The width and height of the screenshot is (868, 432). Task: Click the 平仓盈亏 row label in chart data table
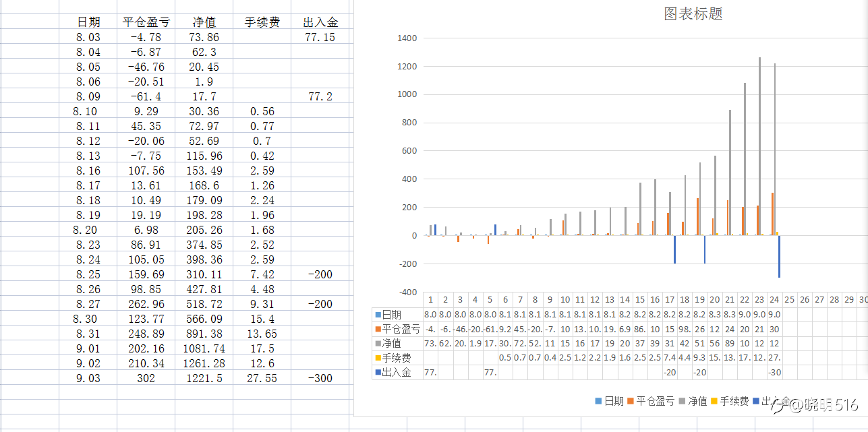point(397,329)
